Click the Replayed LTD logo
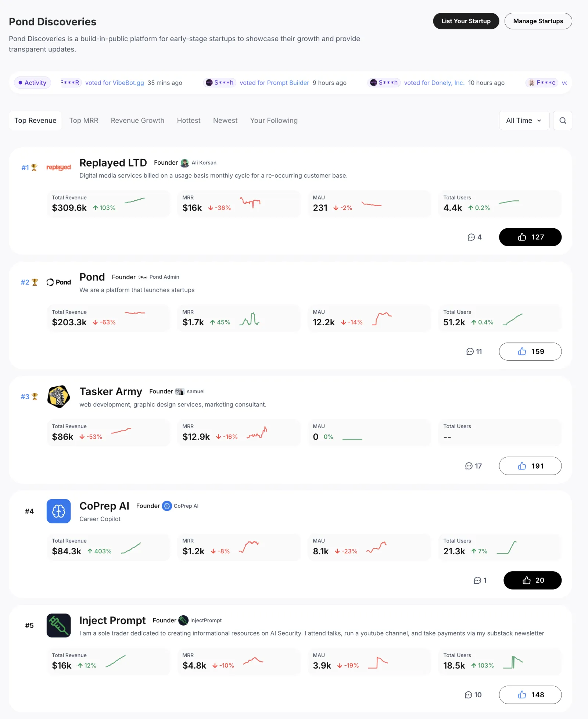This screenshot has width=588, height=719. pyautogui.click(x=58, y=167)
